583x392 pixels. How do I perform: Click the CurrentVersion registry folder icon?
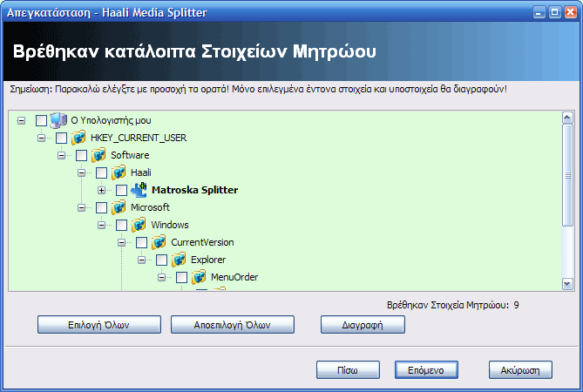tap(159, 242)
